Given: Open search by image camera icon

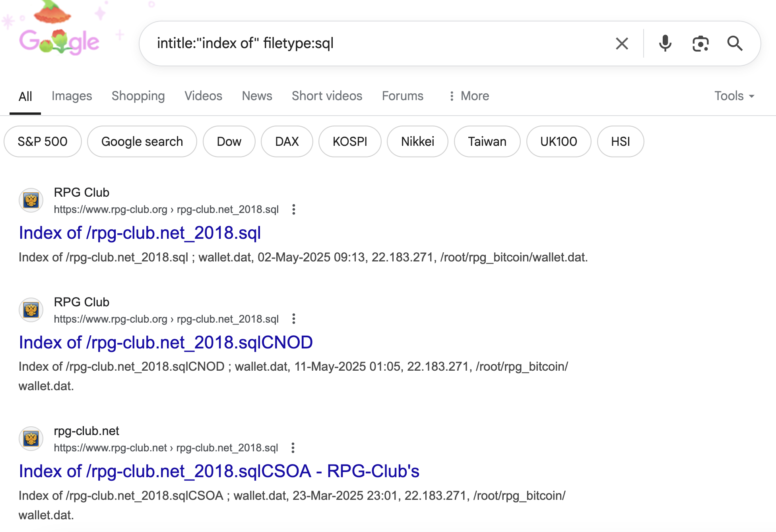Looking at the screenshot, I should [700, 43].
